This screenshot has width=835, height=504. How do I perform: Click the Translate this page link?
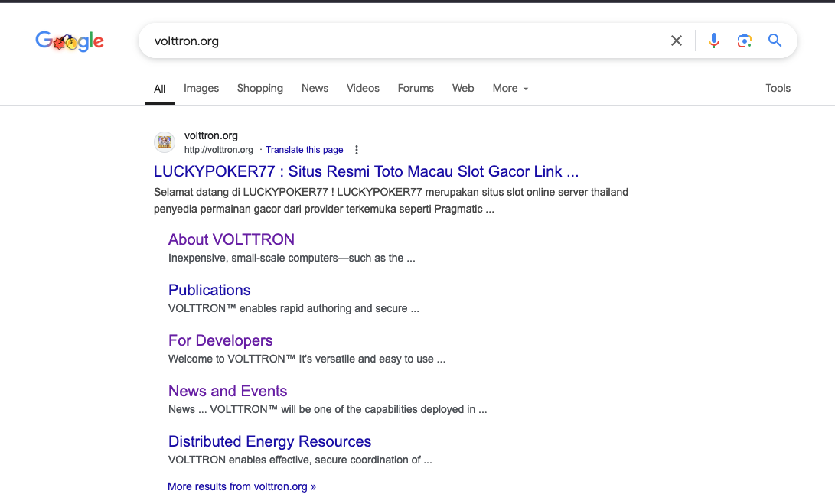click(x=304, y=150)
